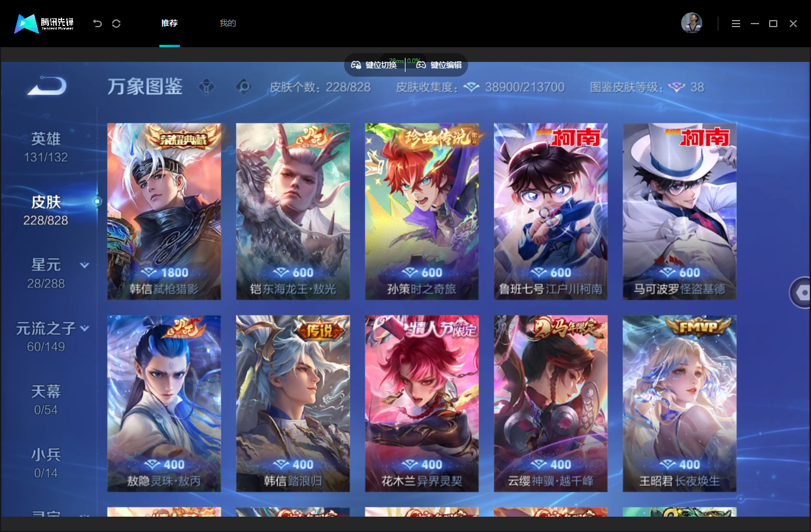This screenshot has width=811, height=532.
Task: Open the 敖隐 灵珠·敖丙 skin card
Action: [164, 403]
